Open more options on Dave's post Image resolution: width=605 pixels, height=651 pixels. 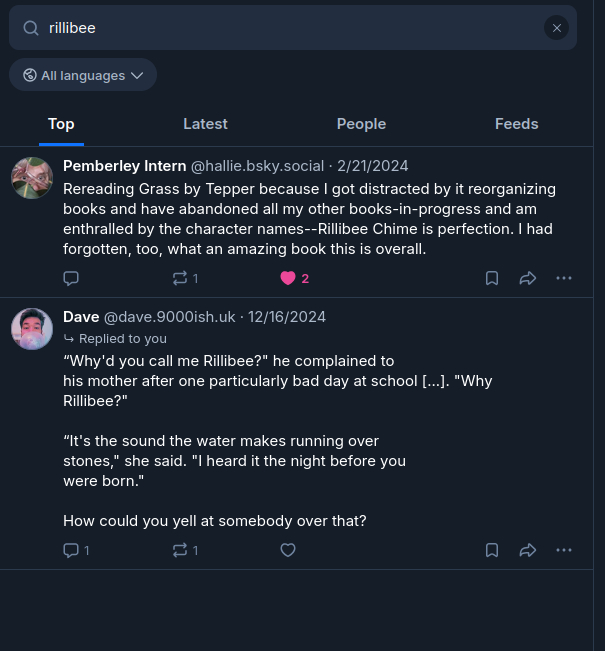564,550
